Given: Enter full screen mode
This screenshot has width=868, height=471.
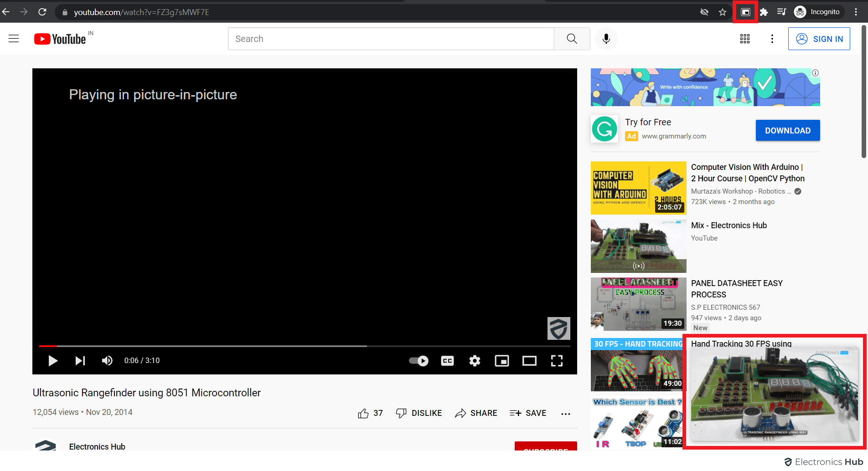Looking at the screenshot, I should [x=557, y=361].
